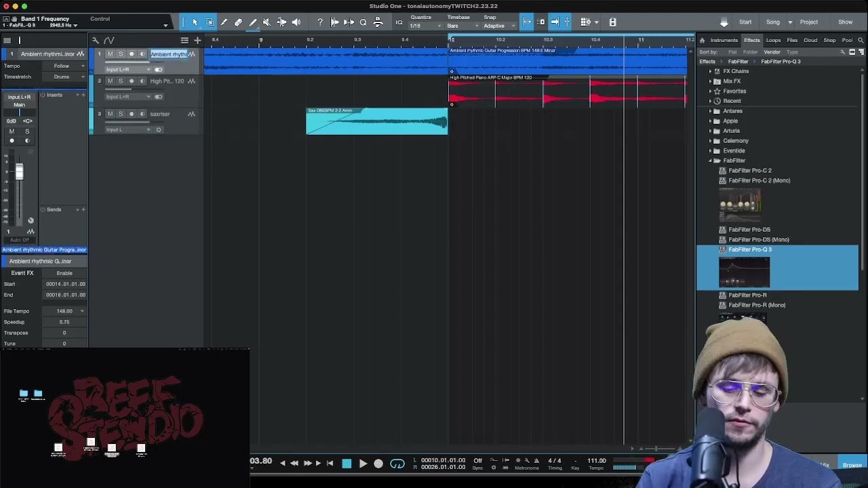Select the Eraser tool

click(x=238, y=22)
